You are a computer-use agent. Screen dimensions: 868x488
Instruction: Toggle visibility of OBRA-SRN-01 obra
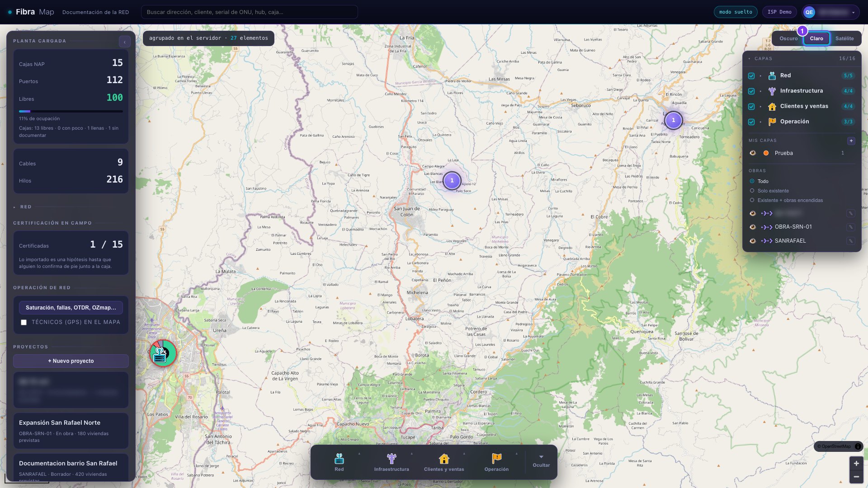click(x=753, y=227)
